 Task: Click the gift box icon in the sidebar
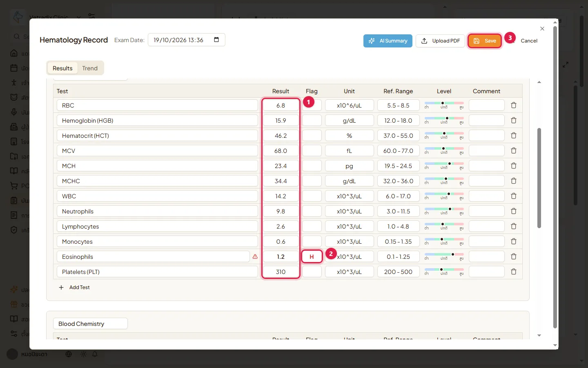tap(14, 304)
